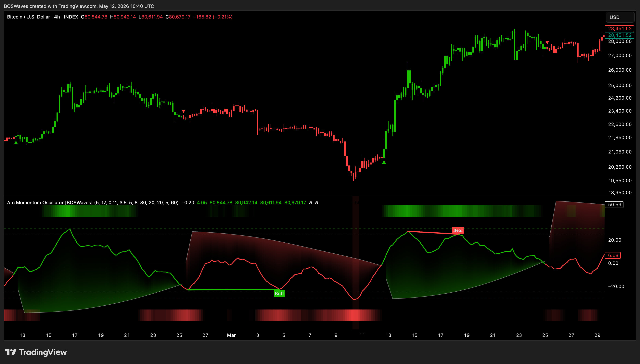Click the 0.00 oscillator axis label
This screenshot has width=640, height=364.
(x=613, y=263)
